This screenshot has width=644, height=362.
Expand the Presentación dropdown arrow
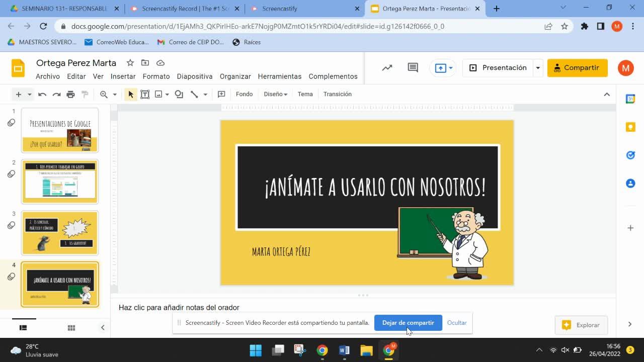(x=538, y=68)
